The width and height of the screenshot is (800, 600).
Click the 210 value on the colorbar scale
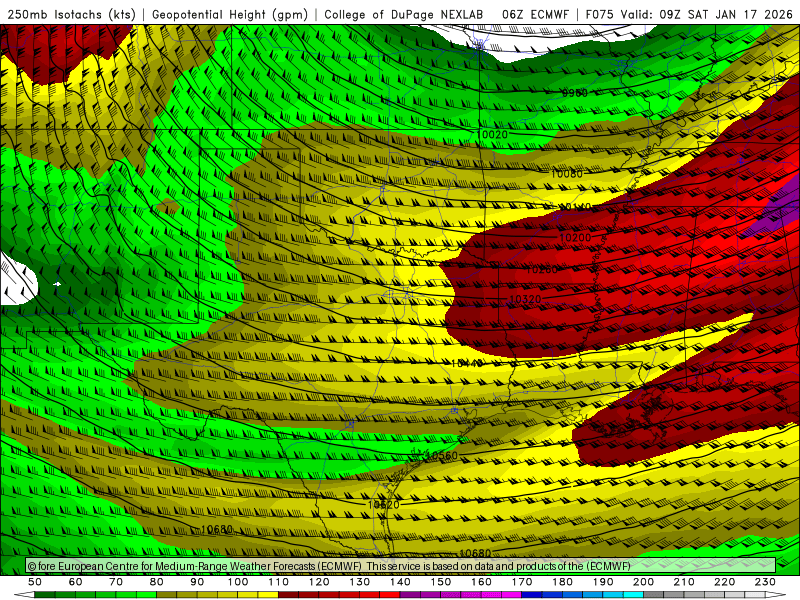click(684, 582)
